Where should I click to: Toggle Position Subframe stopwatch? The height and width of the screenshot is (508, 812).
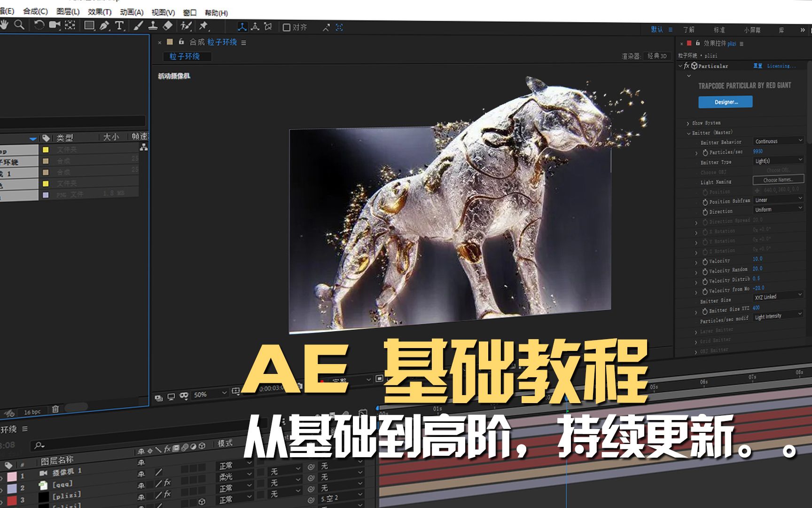705,202
